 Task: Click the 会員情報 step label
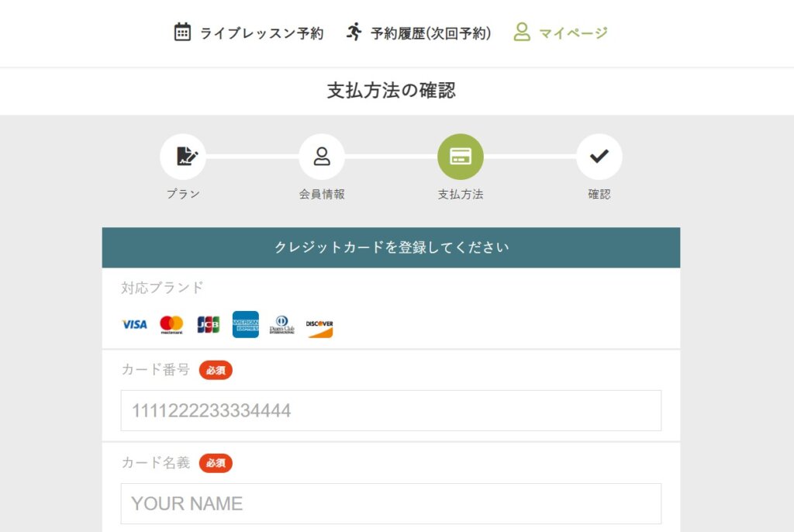(322, 194)
